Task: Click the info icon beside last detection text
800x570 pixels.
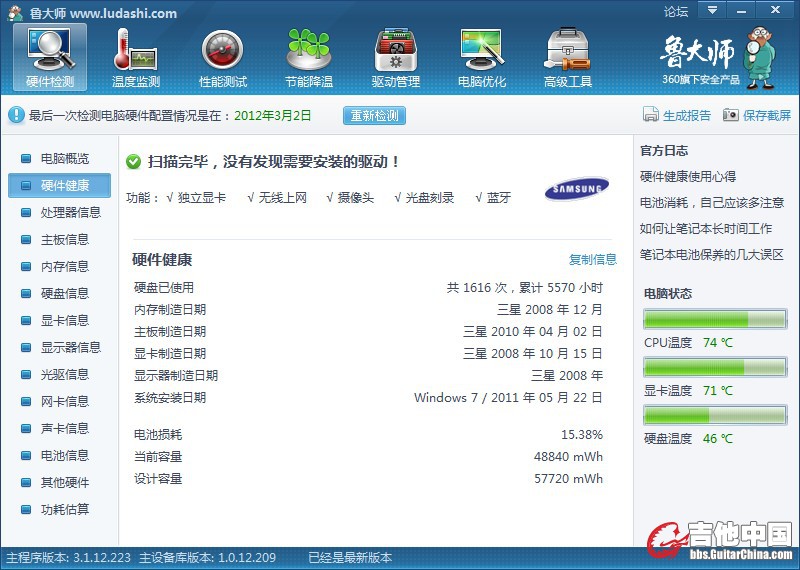Action: click(16, 115)
